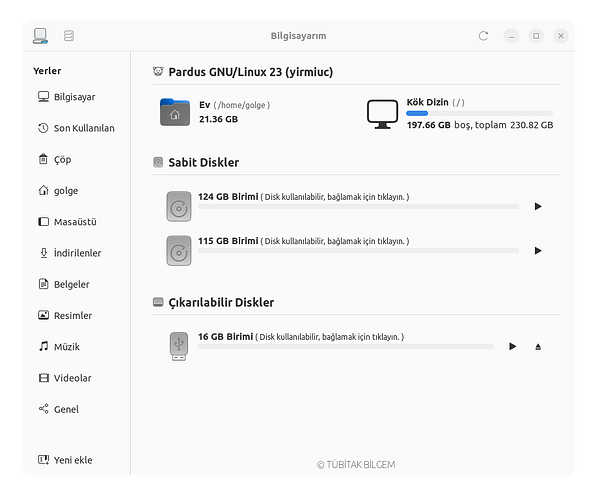Mount the 124 GB Birimi with play arrow
Screen dimensions: 598x500
coord(538,206)
